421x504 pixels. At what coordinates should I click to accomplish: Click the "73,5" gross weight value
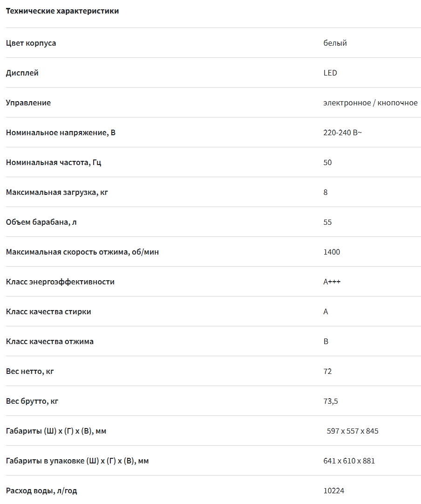(x=331, y=401)
